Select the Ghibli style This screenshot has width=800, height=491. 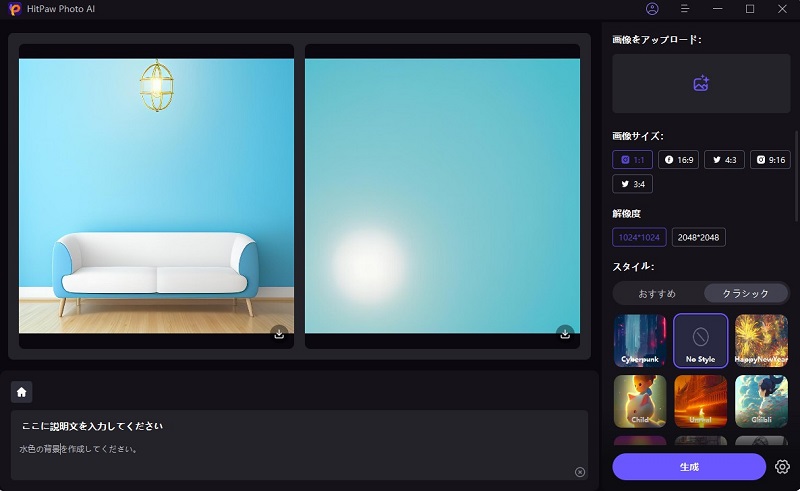761,401
